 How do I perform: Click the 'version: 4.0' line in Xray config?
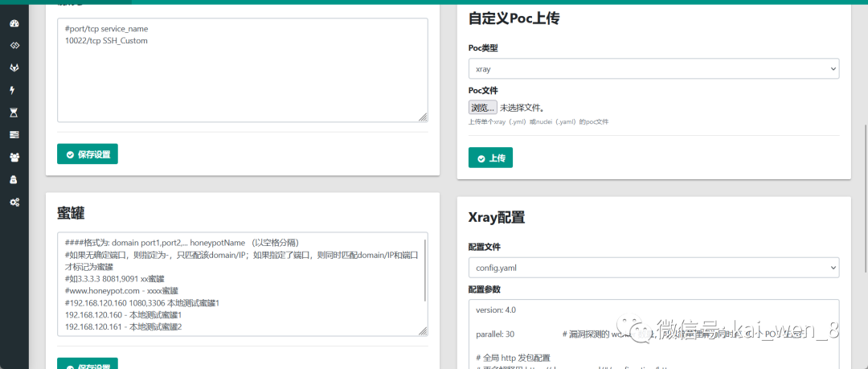pyautogui.click(x=496, y=310)
